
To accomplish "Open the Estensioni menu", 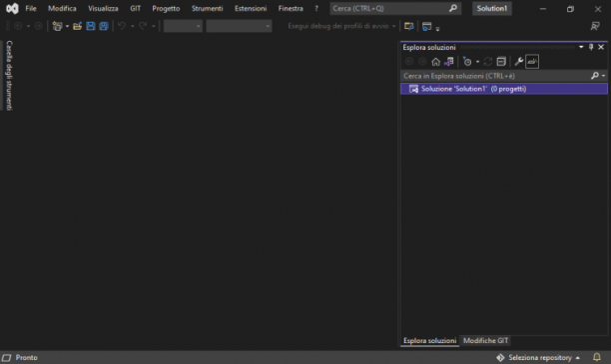I will pyautogui.click(x=251, y=8).
